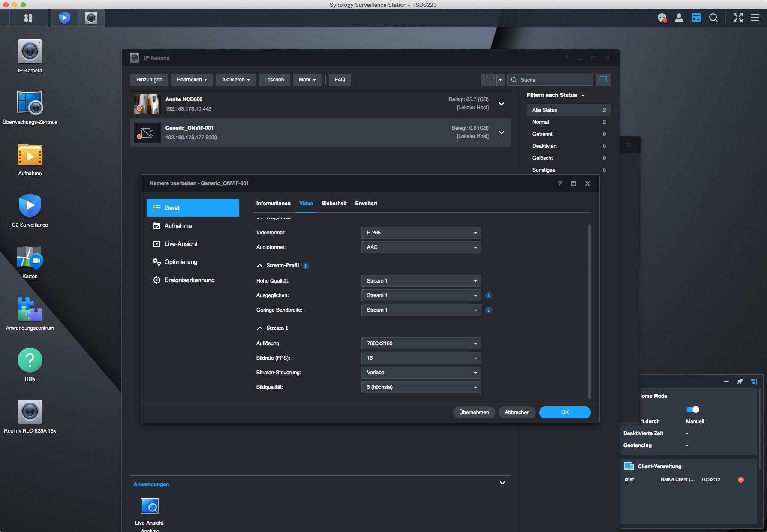Switch to the Sicherheit tab
This screenshot has height=532, width=767.
334,204
